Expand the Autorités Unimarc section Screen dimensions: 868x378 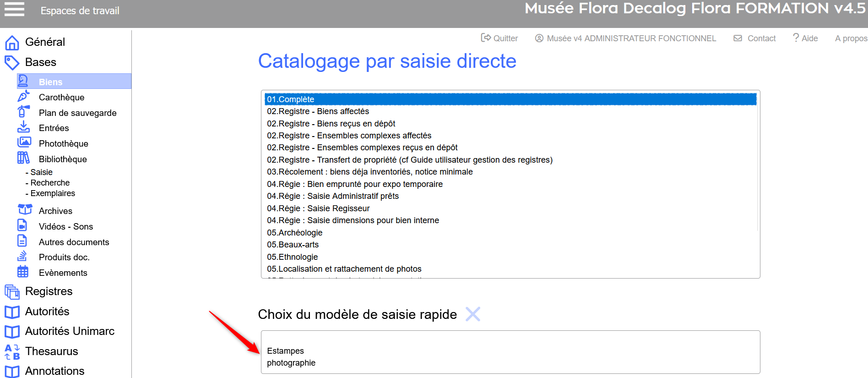pyautogui.click(x=70, y=331)
